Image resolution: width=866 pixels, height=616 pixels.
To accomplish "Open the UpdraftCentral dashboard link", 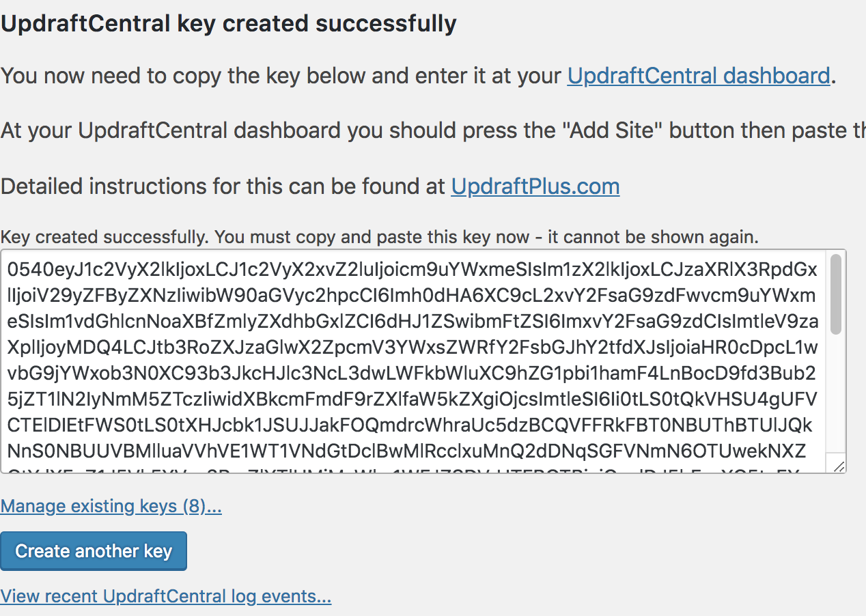I will [x=698, y=75].
